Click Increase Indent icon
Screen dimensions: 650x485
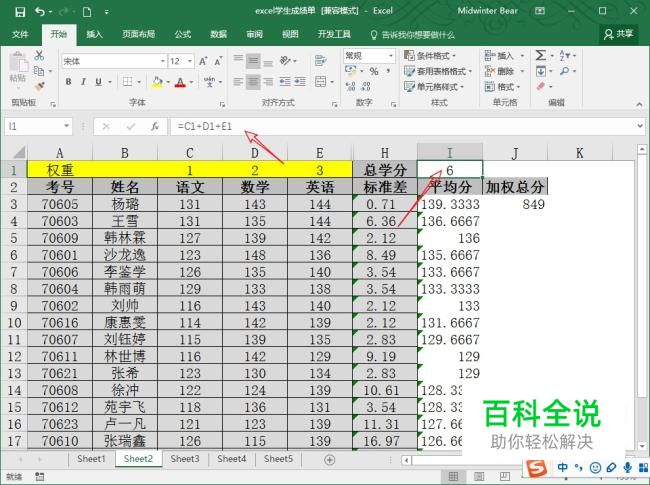pos(300,82)
